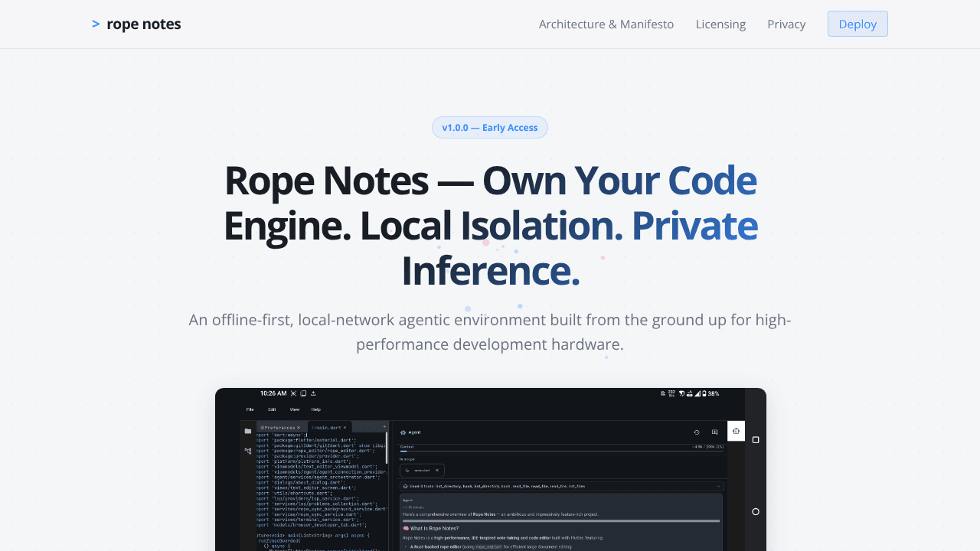Click the rope notes logo

pos(136,24)
